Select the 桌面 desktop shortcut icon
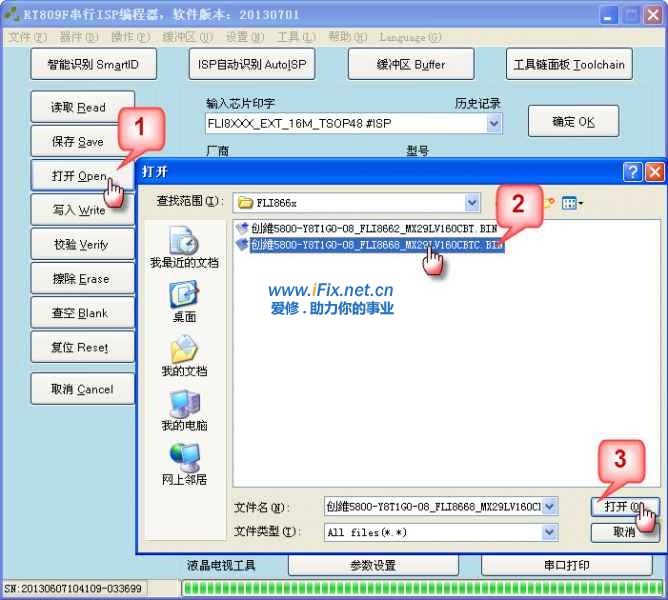Image resolution: width=668 pixels, height=600 pixels. 184,302
